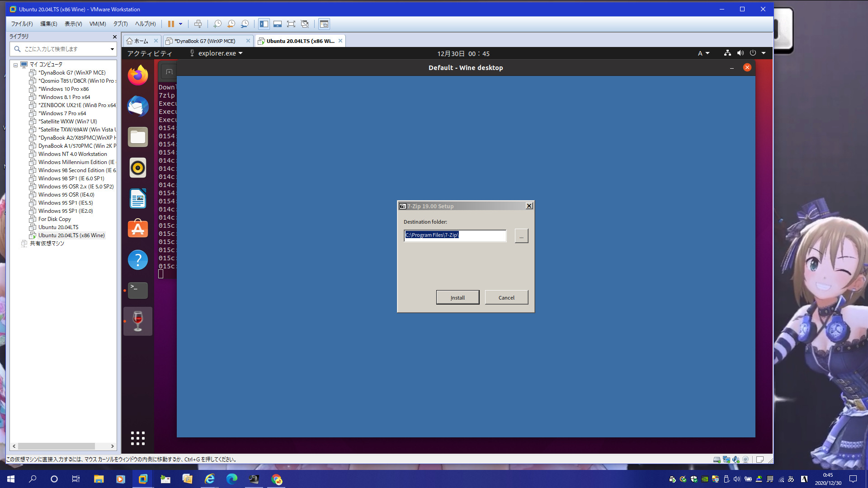Revert to previous snapshot icon
Viewport: 868px width, 488px height.
pos(231,24)
